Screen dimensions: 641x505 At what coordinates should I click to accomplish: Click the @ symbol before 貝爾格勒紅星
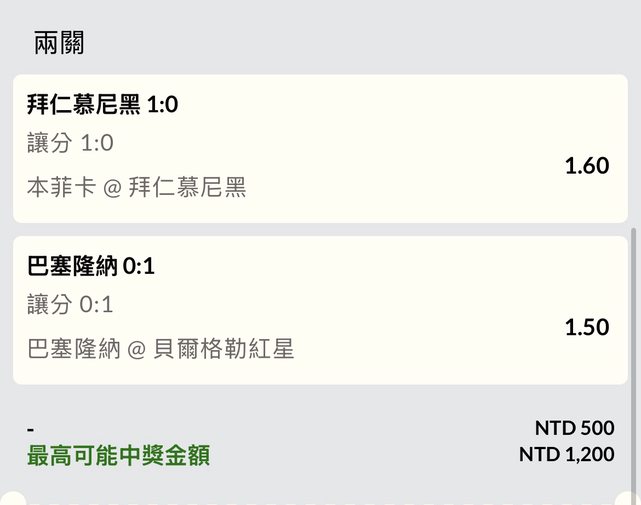coord(137,349)
